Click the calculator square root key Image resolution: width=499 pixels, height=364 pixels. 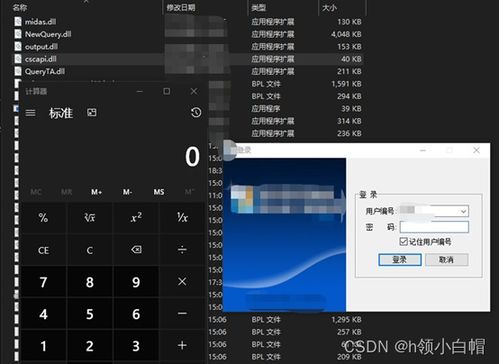[90, 218]
